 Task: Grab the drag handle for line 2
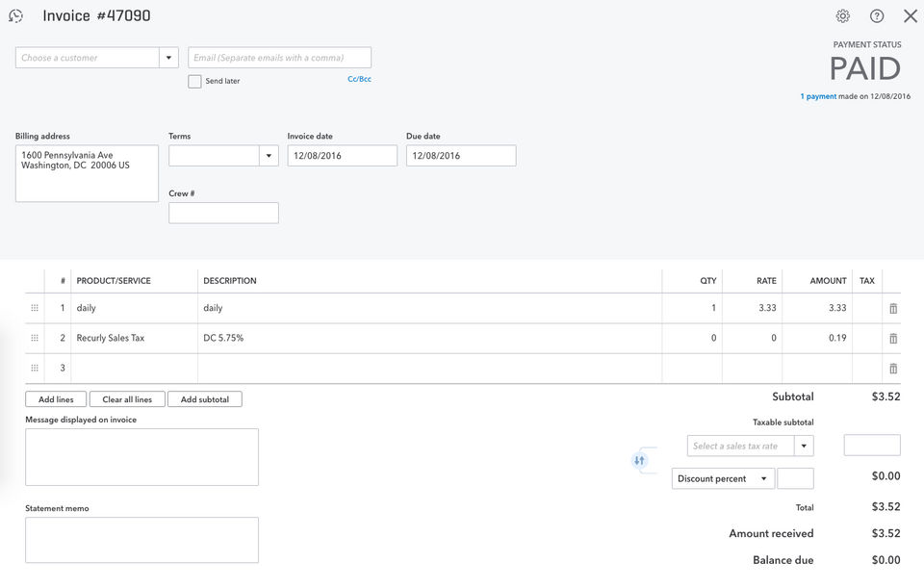pyautogui.click(x=35, y=338)
